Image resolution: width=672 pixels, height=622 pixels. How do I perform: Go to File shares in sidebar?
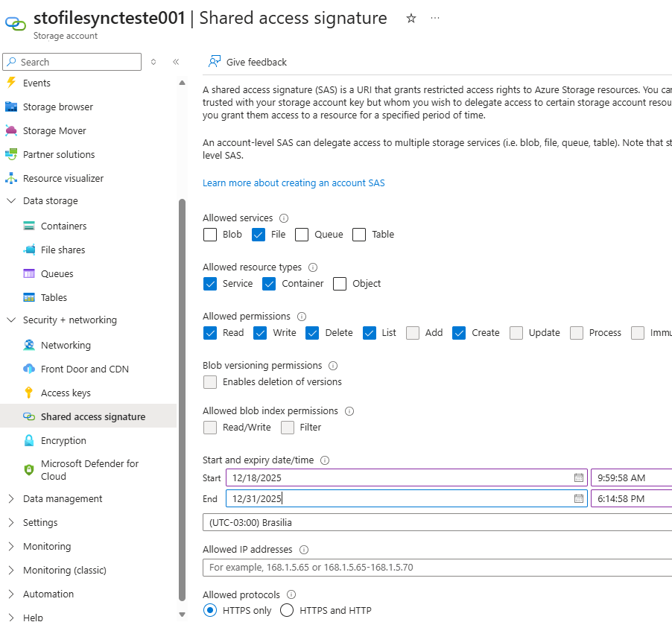(x=63, y=250)
